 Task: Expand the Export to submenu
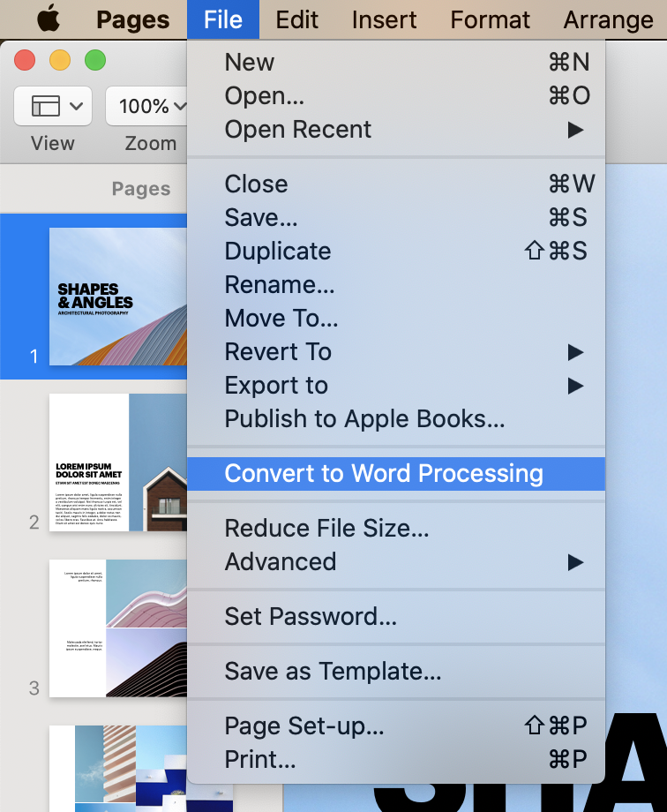pyautogui.click(x=396, y=386)
